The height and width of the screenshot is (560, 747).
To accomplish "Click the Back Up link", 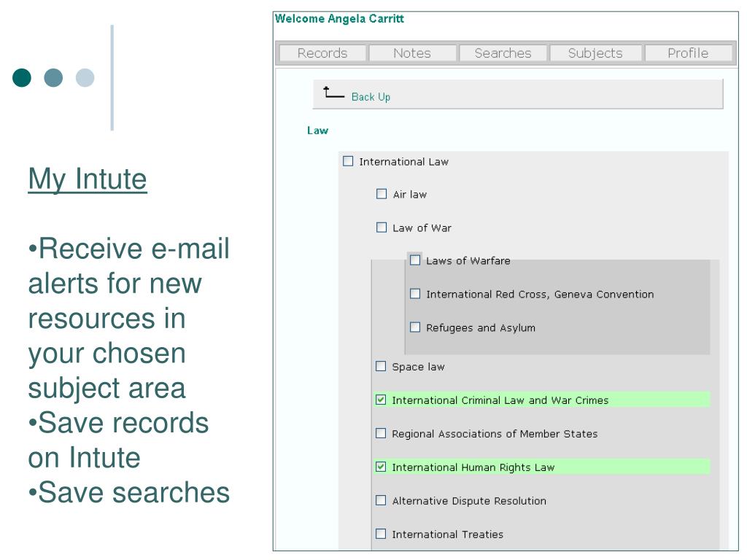I will (x=371, y=97).
